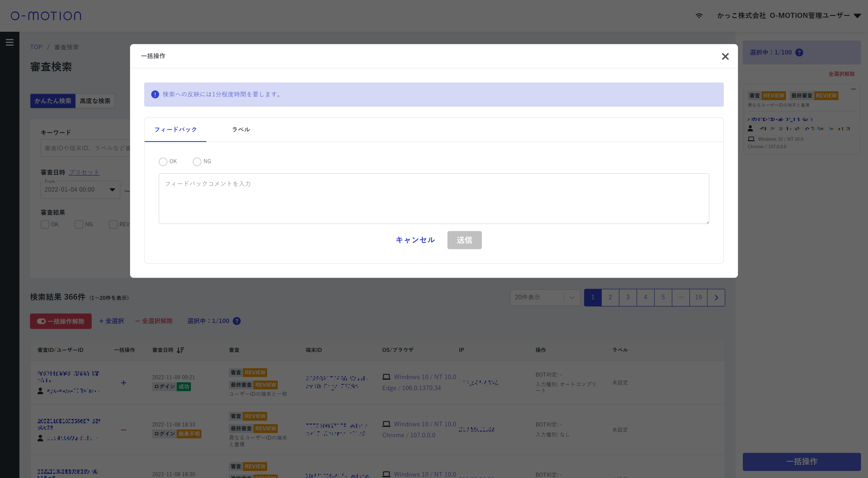Viewport: 868px width, 478px height.
Task: Open the user account dropdown menu
Action: [857, 15]
